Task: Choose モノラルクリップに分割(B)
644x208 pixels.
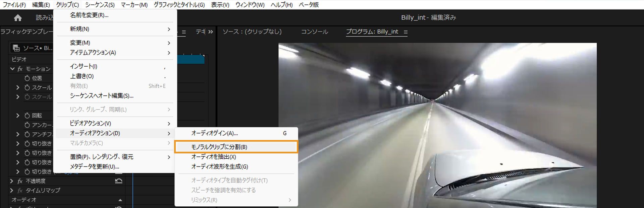Action: pos(236,147)
